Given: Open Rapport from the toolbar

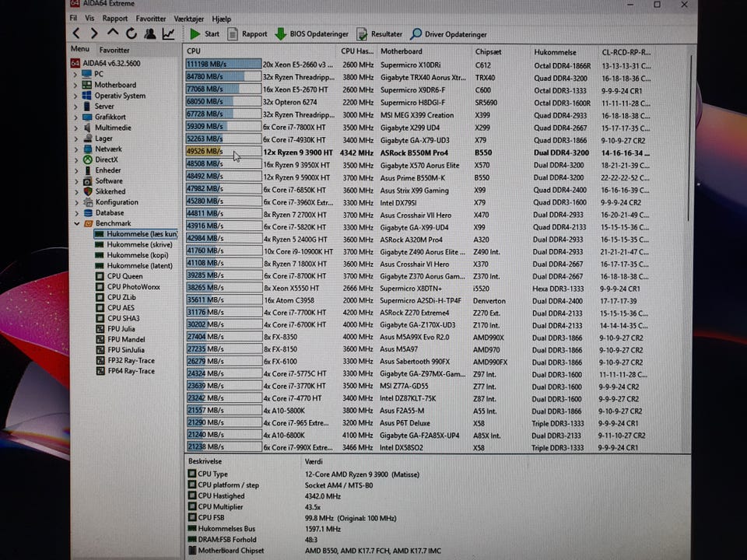Looking at the screenshot, I should click(247, 33).
